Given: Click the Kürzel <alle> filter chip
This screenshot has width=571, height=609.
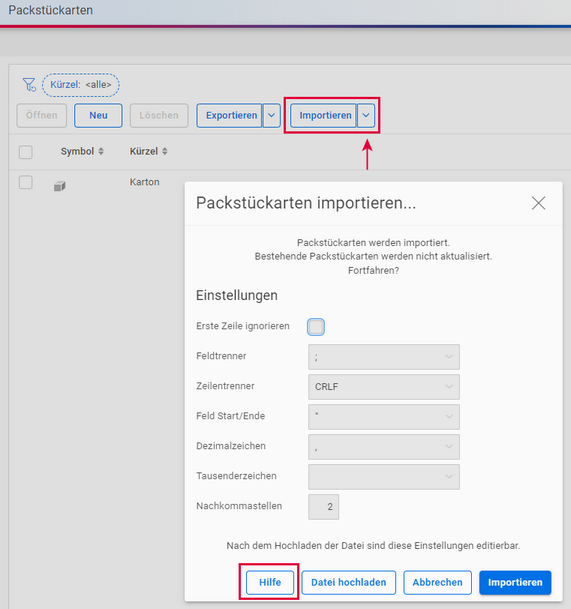Looking at the screenshot, I should pyautogui.click(x=81, y=85).
